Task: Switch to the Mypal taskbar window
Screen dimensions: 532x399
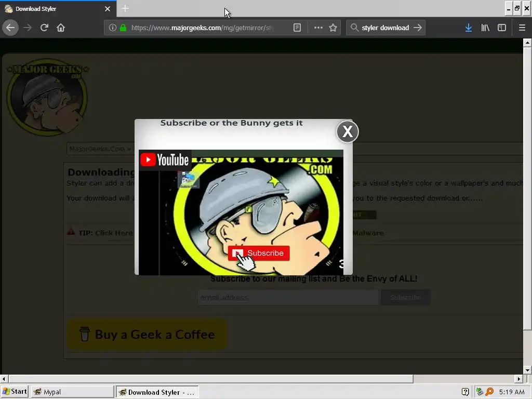Action: click(72, 392)
